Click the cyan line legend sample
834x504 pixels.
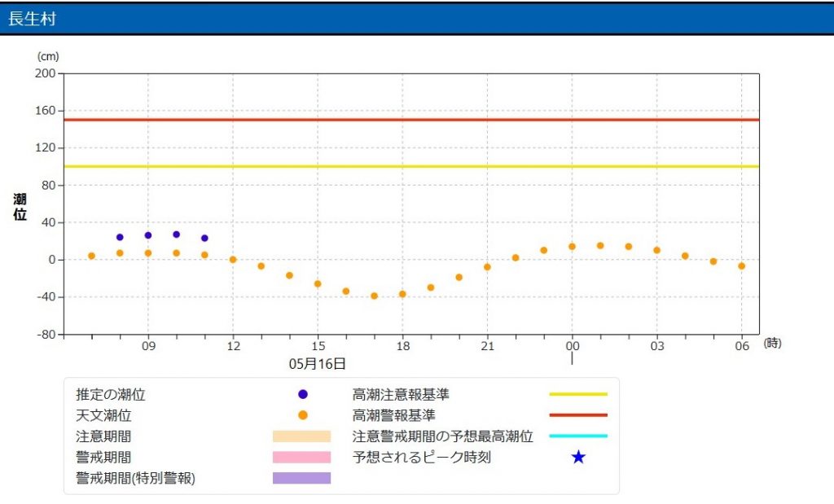578,436
